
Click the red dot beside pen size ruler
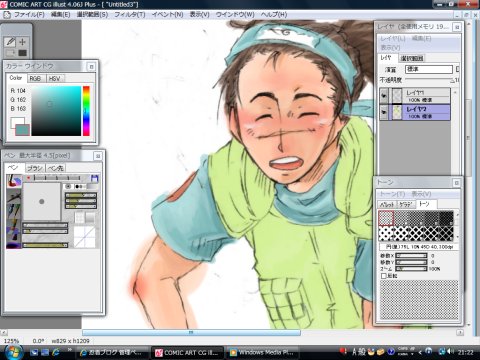(29, 178)
